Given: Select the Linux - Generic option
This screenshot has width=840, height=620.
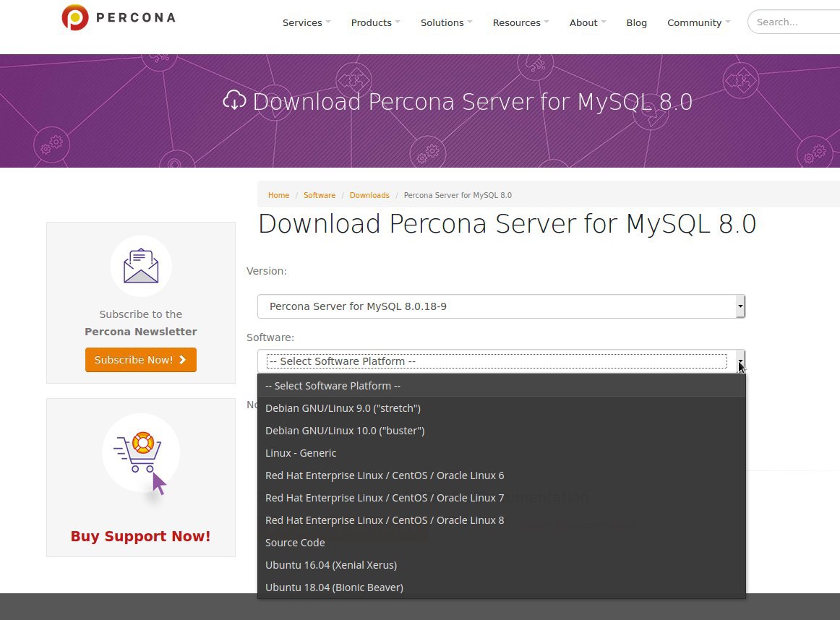Looking at the screenshot, I should pos(502,453).
